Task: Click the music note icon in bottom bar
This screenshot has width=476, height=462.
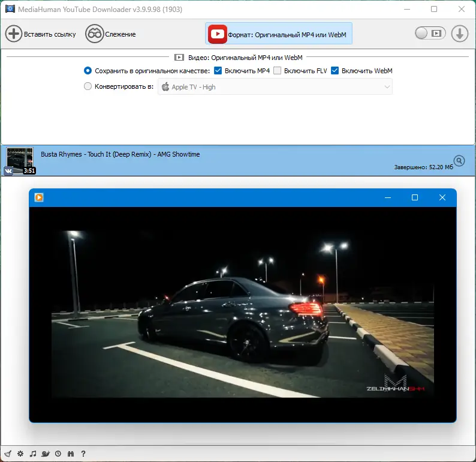Action: coord(33,454)
